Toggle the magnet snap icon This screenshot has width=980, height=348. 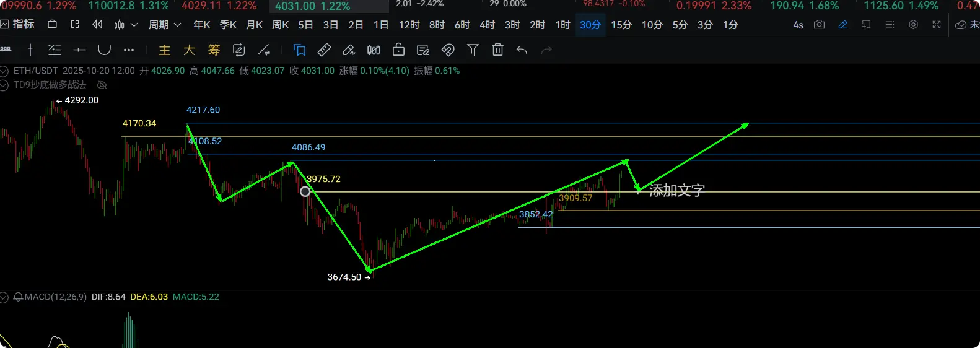448,50
